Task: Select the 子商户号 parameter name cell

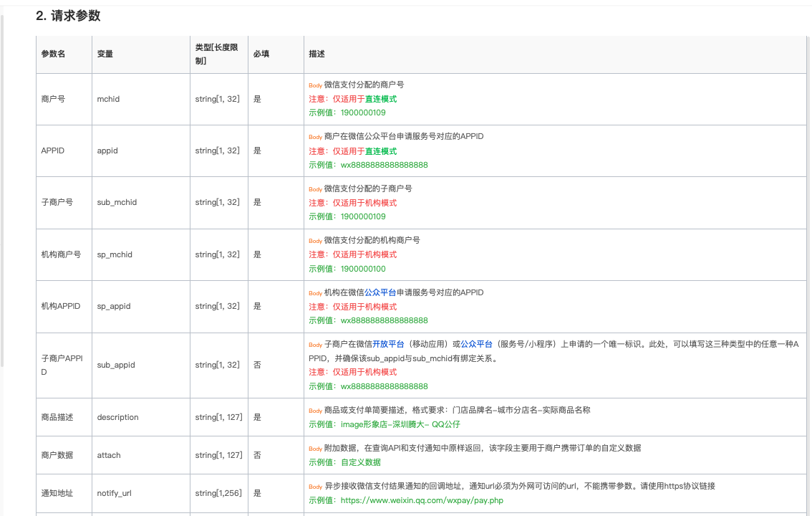Action: pyautogui.click(x=64, y=203)
